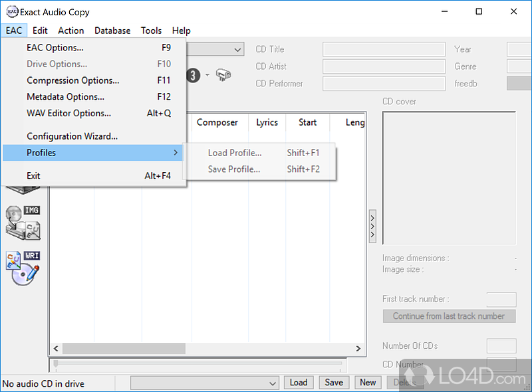
Task: Expand the side panel with triple-arrow handle
Action: pyautogui.click(x=372, y=227)
